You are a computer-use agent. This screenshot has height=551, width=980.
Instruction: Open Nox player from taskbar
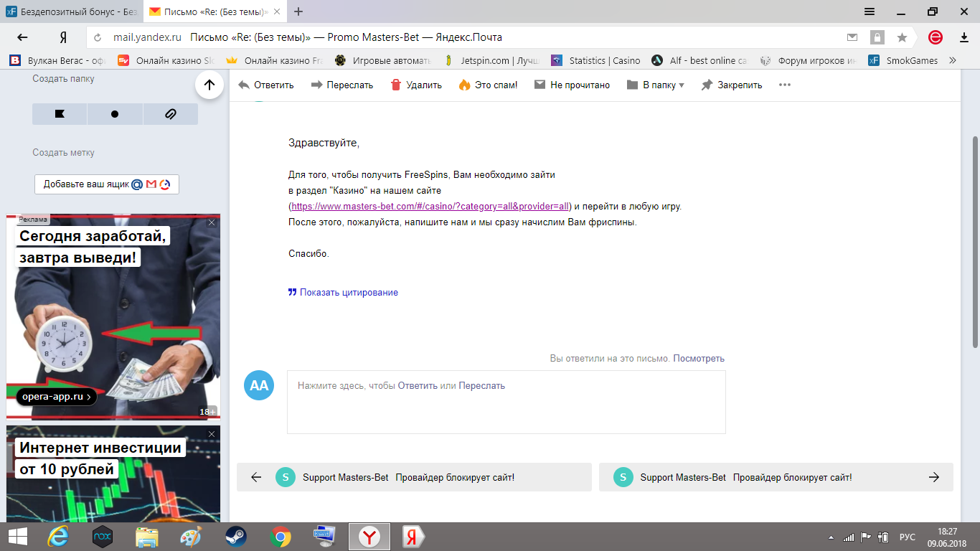click(x=103, y=537)
